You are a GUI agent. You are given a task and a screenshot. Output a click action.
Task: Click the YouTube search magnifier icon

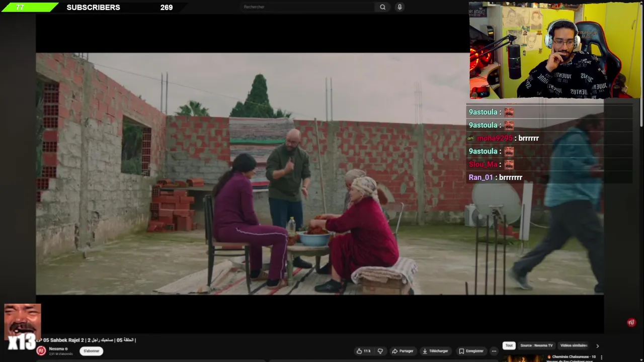click(x=382, y=7)
